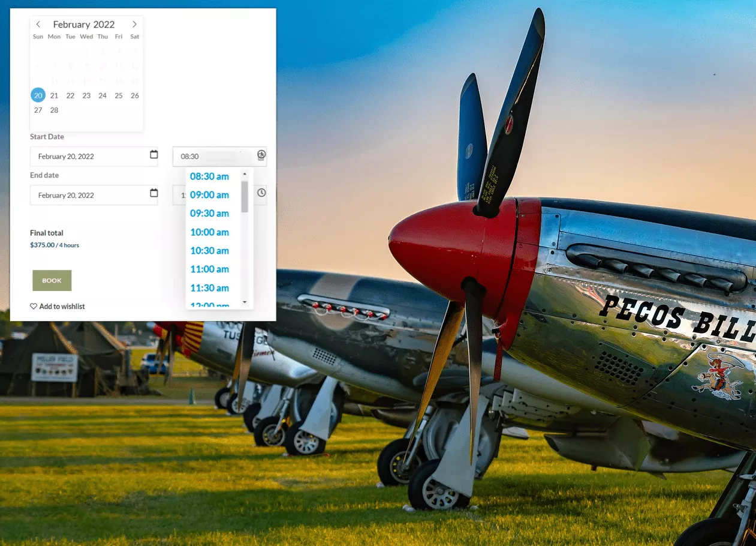Select February 26 on the calendar
This screenshot has height=546, width=756.
[x=134, y=95]
